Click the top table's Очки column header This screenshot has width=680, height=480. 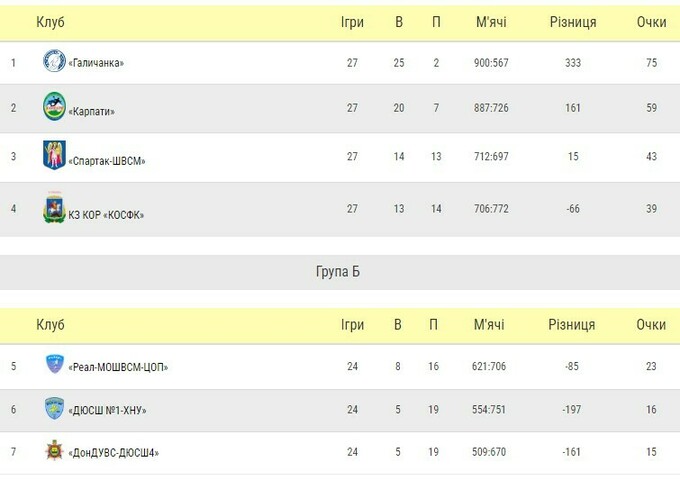pyautogui.click(x=651, y=22)
